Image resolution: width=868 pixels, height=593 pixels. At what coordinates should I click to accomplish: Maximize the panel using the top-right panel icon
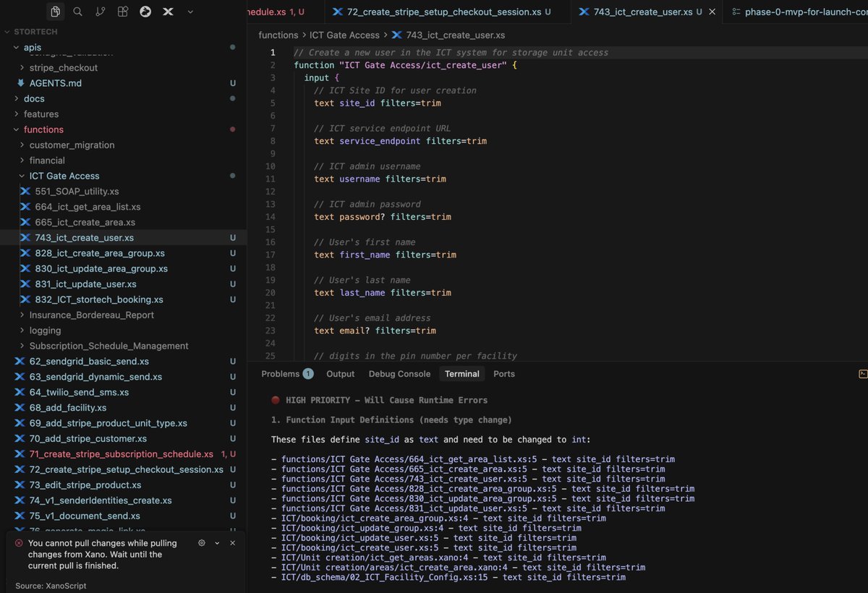[x=863, y=374]
